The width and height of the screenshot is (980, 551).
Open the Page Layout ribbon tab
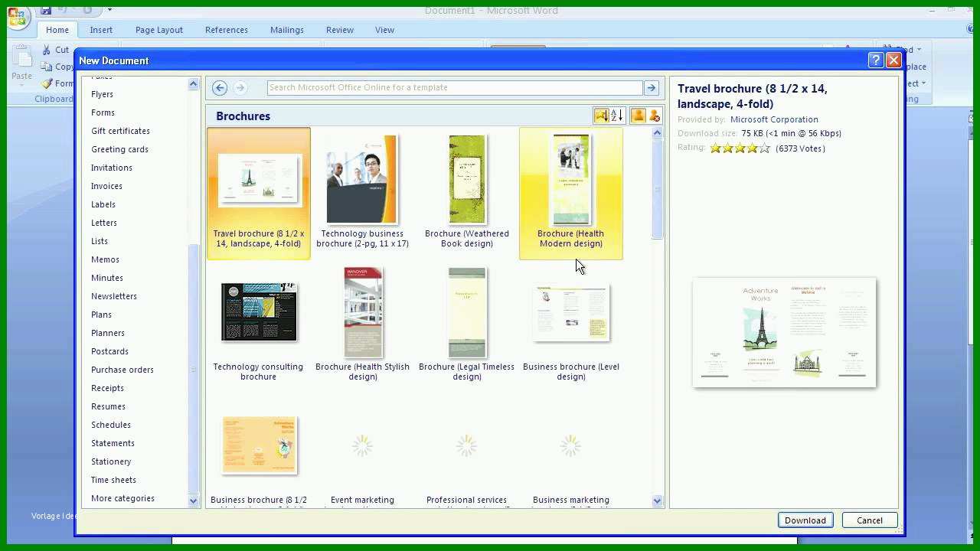pyautogui.click(x=159, y=30)
